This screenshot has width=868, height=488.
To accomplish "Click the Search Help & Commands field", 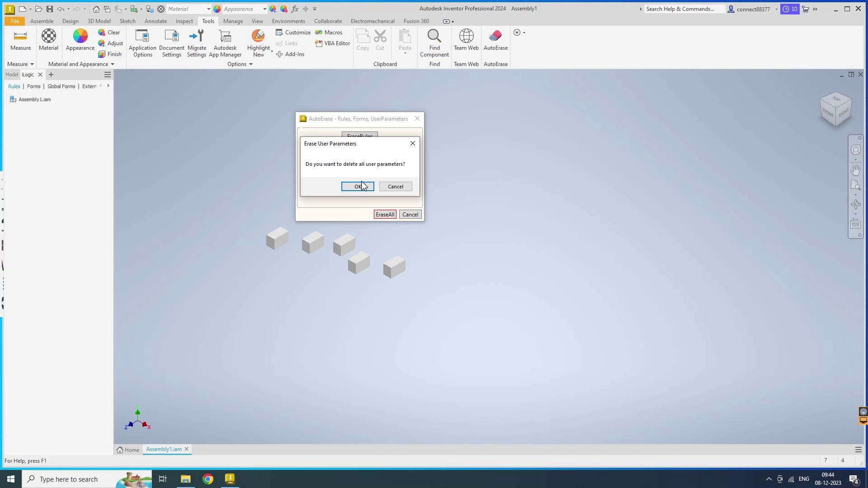I will (x=683, y=9).
